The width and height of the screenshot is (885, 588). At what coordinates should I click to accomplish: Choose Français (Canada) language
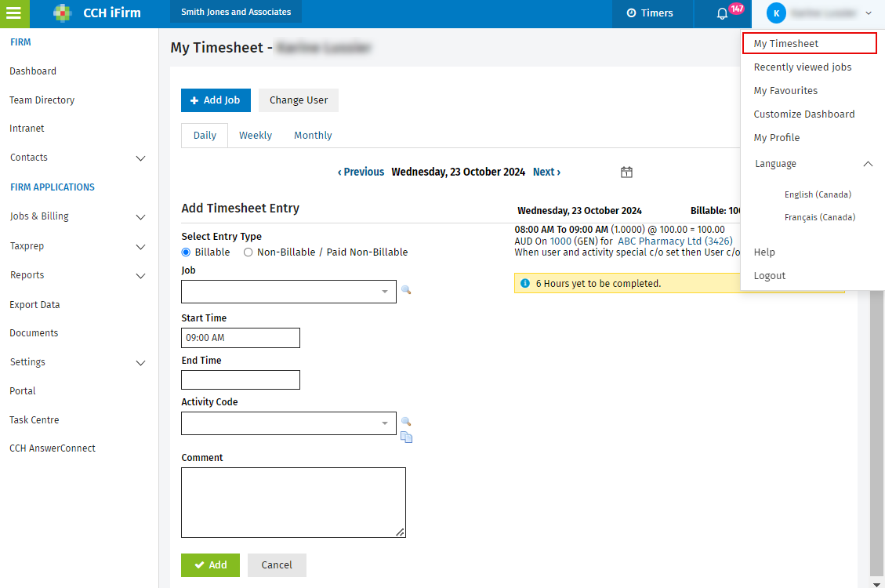coord(819,217)
